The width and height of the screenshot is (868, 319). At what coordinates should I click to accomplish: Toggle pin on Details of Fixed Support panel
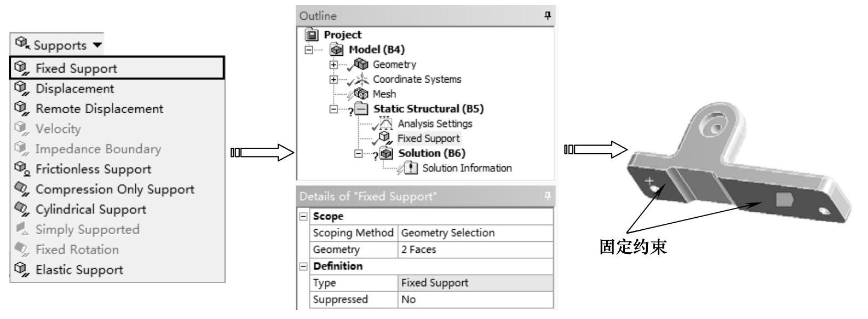(x=547, y=196)
